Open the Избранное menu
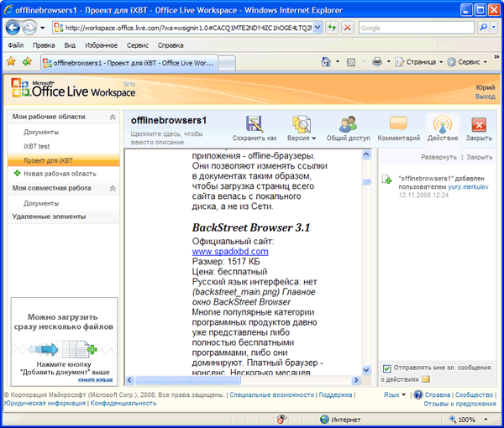504x428 pixels. tap(102, 45)
